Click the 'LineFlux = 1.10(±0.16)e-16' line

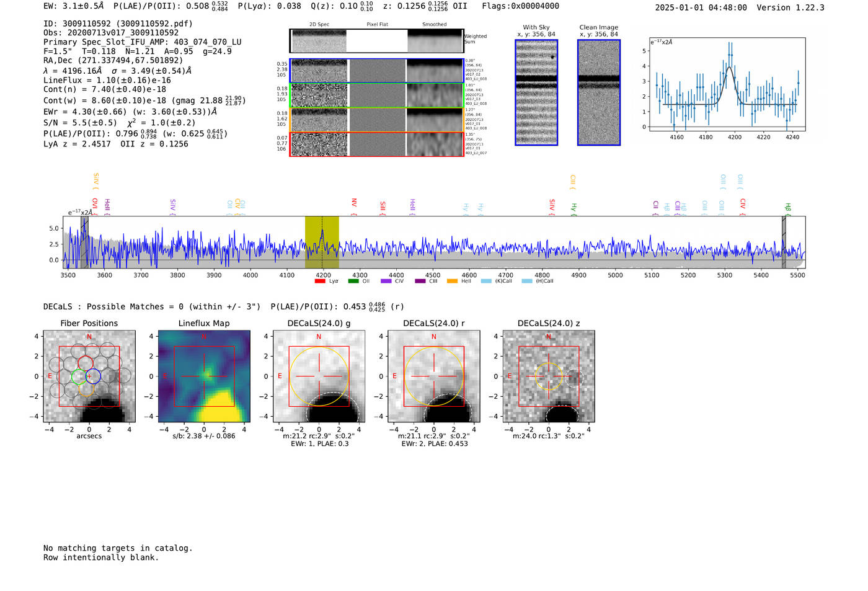[x=107, y=80]
